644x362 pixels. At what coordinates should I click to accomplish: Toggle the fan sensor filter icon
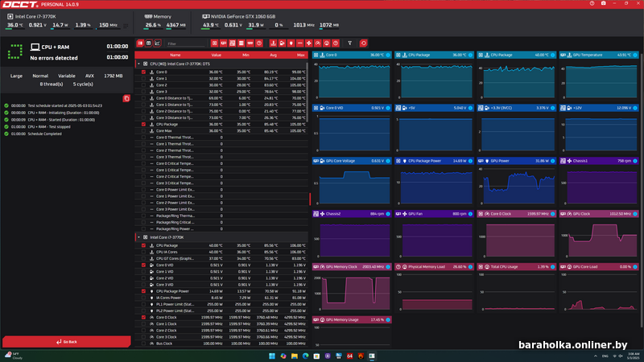click(x=309, y=43)
